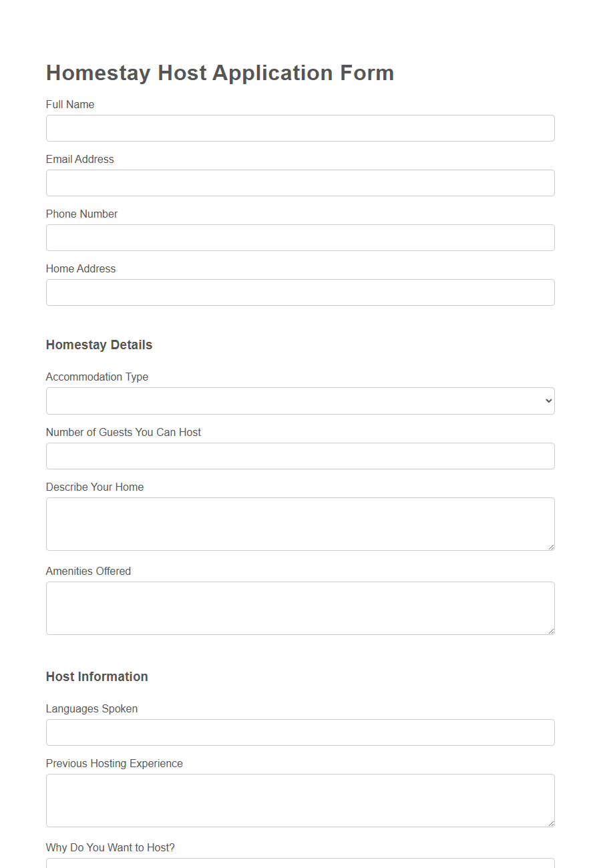Click the Full Name label

pos(70,104)
